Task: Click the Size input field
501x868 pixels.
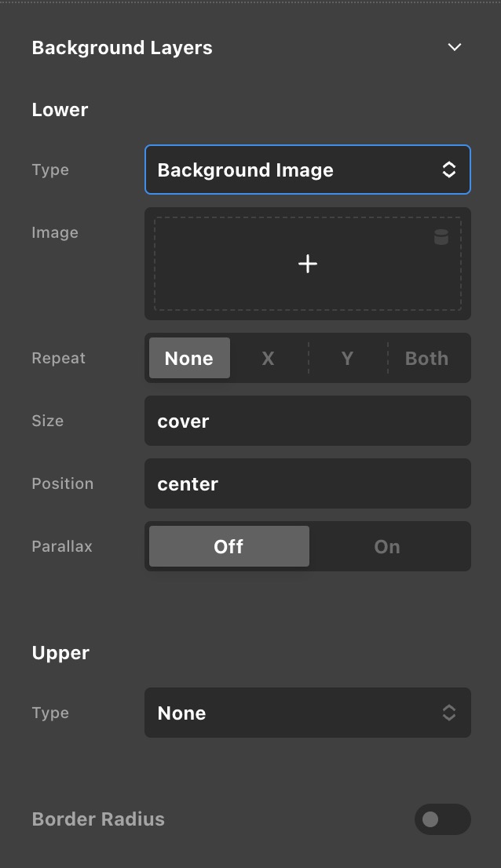Action: (x=307, y=421)
